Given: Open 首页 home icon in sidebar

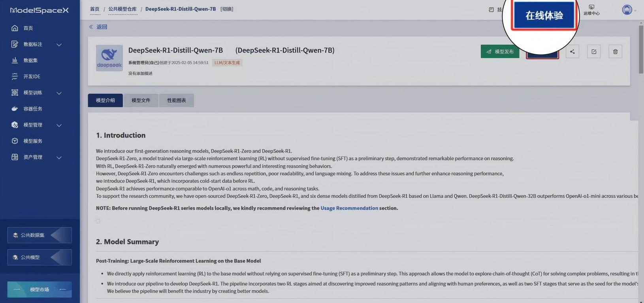Looking at the screenshot, I should [15, 28].
